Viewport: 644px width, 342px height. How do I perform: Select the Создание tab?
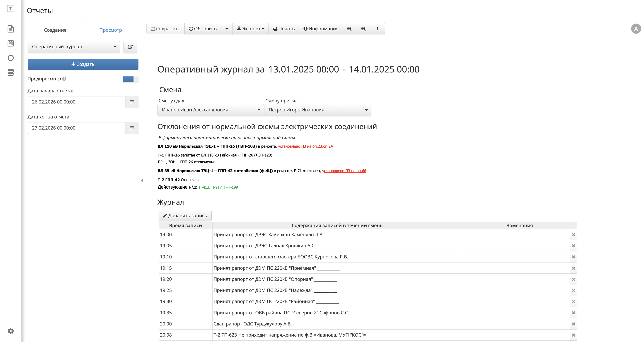point(55,30)
